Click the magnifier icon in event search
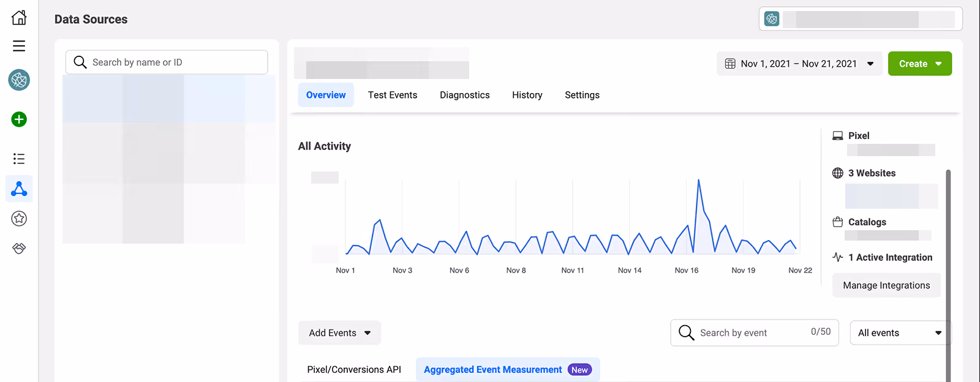 687,332
